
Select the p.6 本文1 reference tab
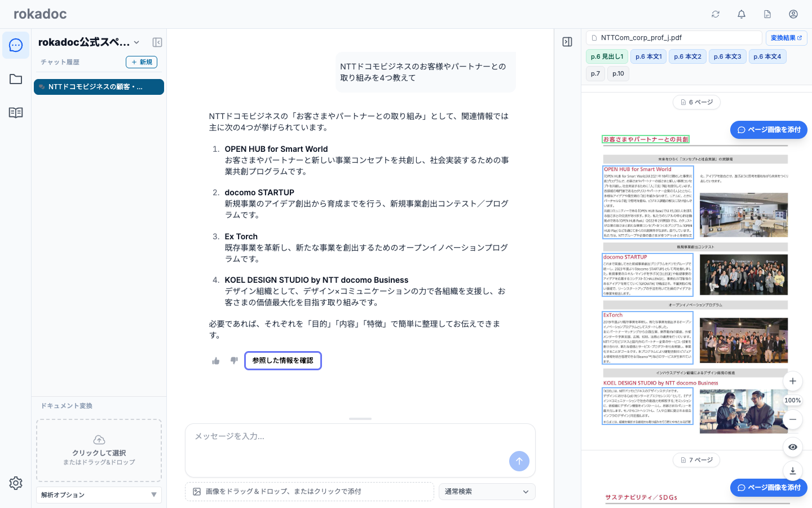tap(648, 56)
